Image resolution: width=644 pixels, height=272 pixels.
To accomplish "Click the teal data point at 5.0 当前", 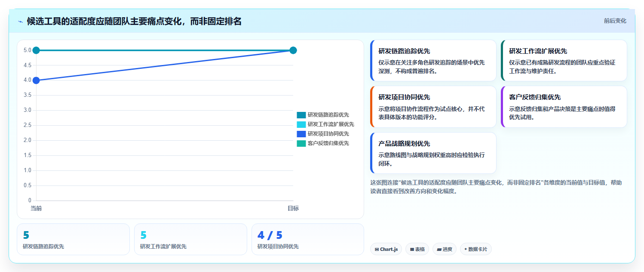I will [x=36, y=50].
